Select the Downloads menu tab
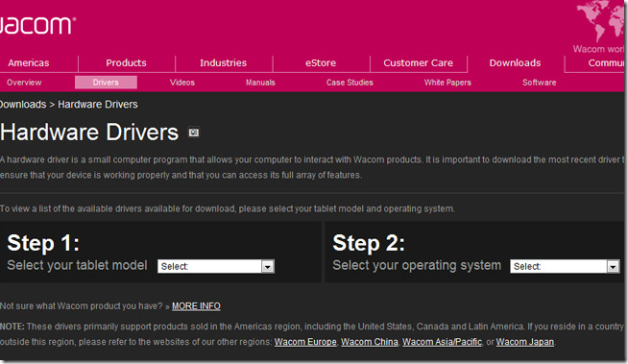Screen dimensions: 628x364 (x=515, y=62)
